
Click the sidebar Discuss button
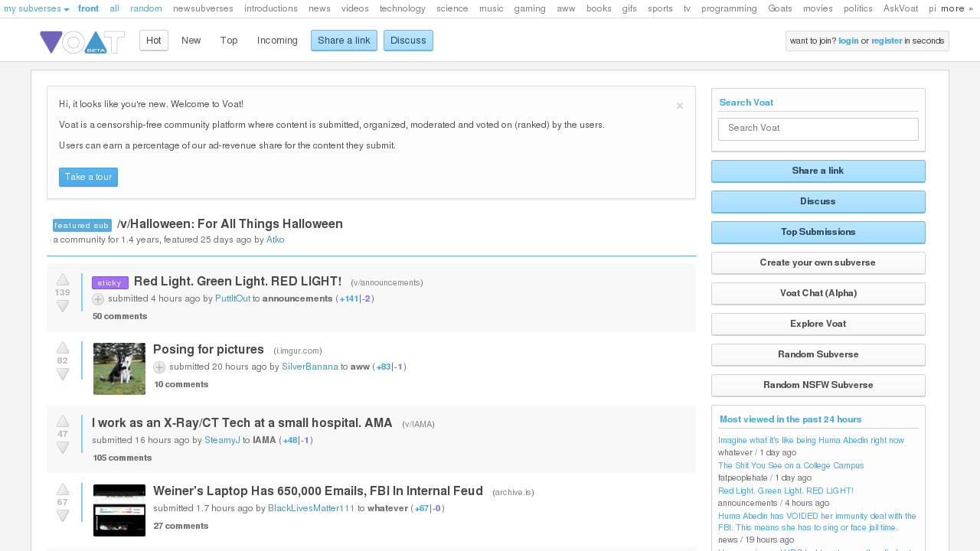click(818, 202)
